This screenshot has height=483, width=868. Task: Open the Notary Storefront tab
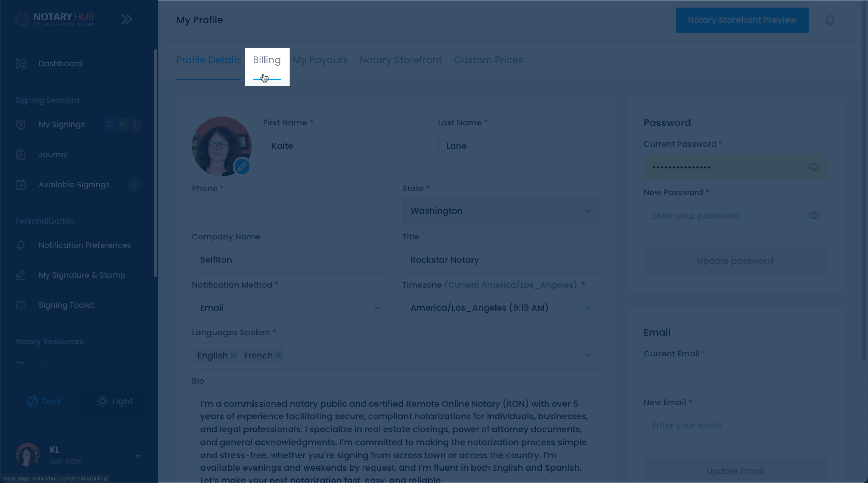(x=401, y=60)
